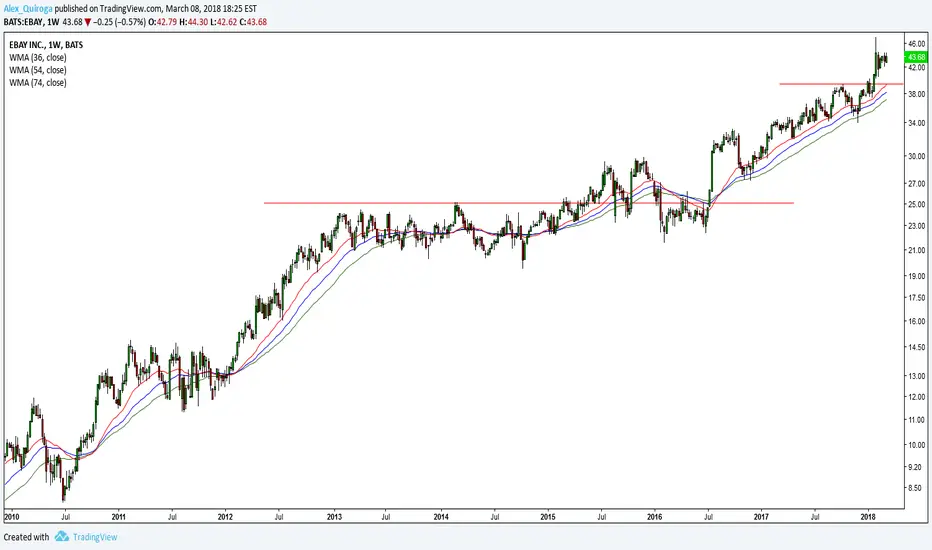Click the high value H:44.30
This screenshot has height=550, width=932.
(194, 22)
